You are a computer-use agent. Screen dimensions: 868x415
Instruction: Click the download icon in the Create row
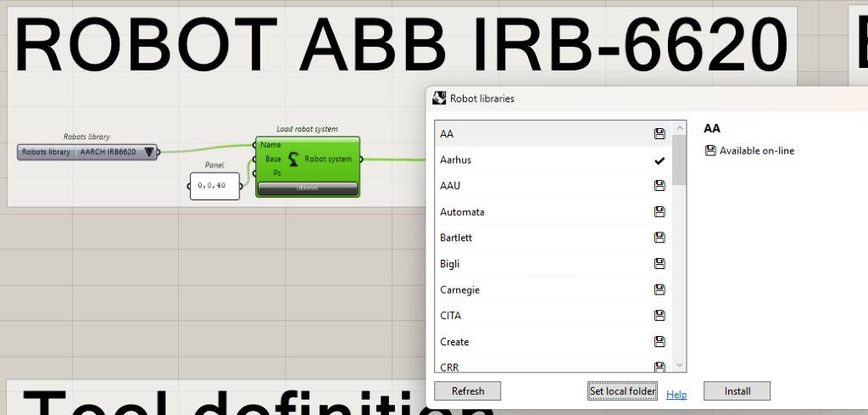tap(659, 342)
